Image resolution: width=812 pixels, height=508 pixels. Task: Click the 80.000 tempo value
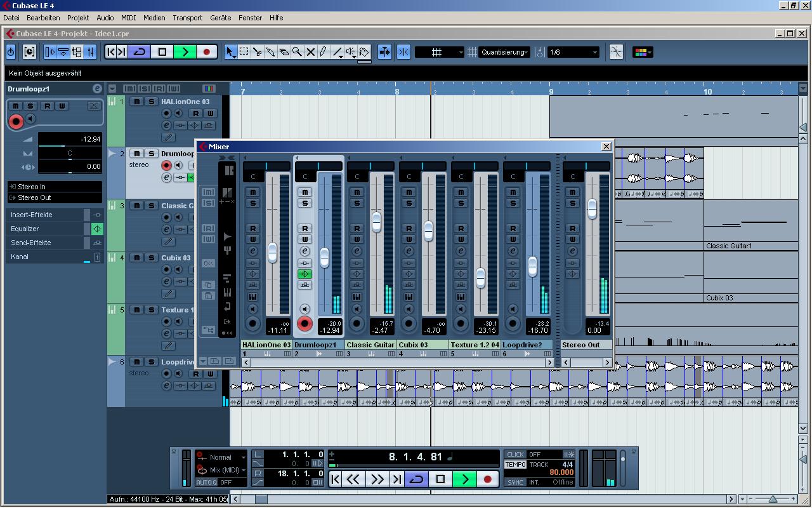pos(561,472)
